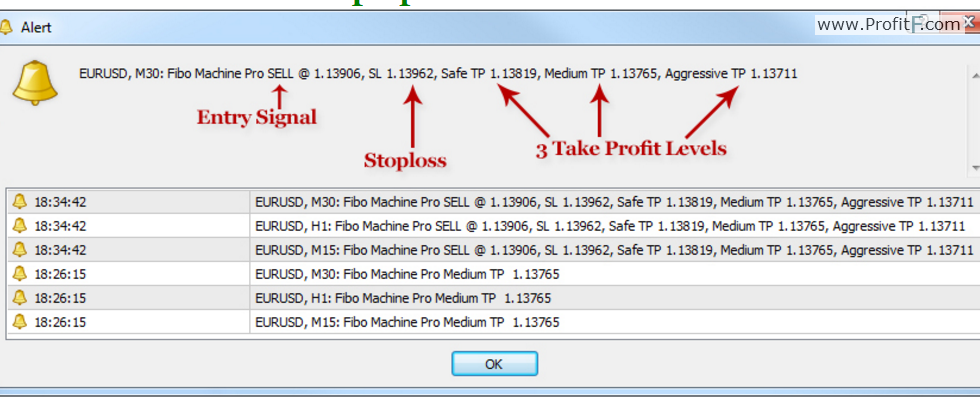The image size is (980, 412).
Task: Click the top alert message beside the large bell
Action: (438, 74)
